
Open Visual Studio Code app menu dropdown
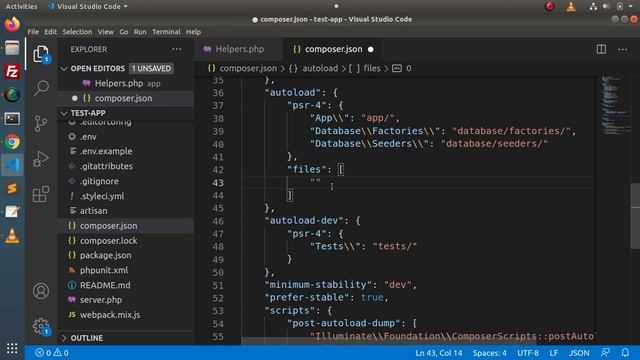[87, 6]
